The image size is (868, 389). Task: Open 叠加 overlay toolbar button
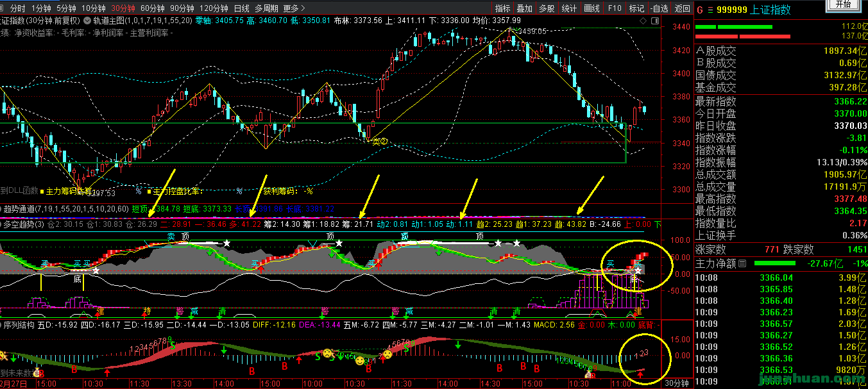tap(524, 8)
